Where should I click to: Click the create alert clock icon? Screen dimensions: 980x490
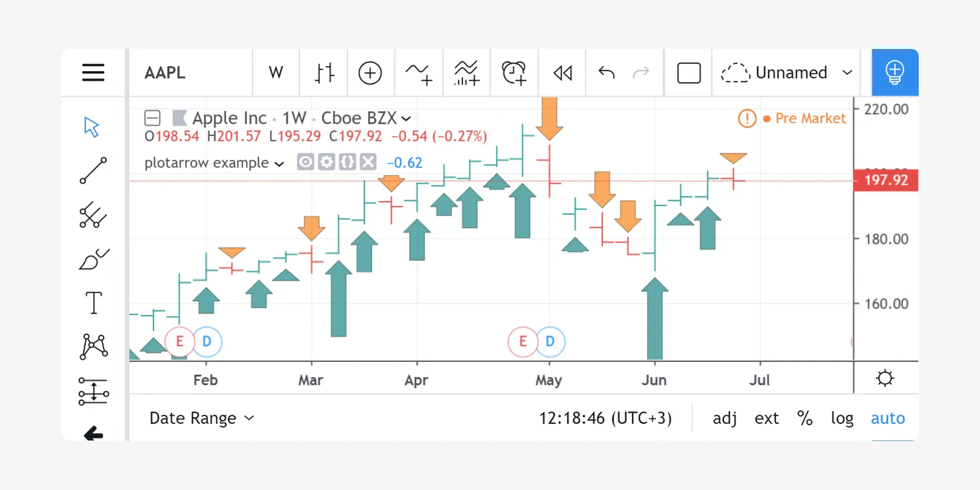pos(514,73)
